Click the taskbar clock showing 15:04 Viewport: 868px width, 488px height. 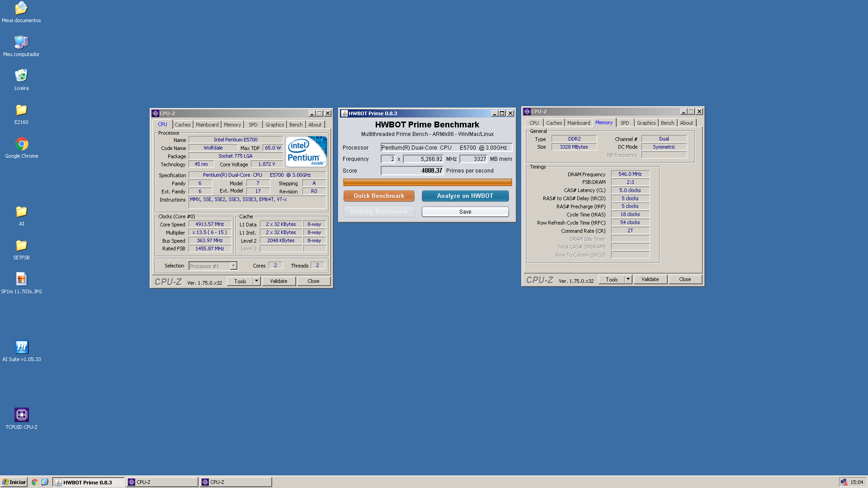coord(857,482)
